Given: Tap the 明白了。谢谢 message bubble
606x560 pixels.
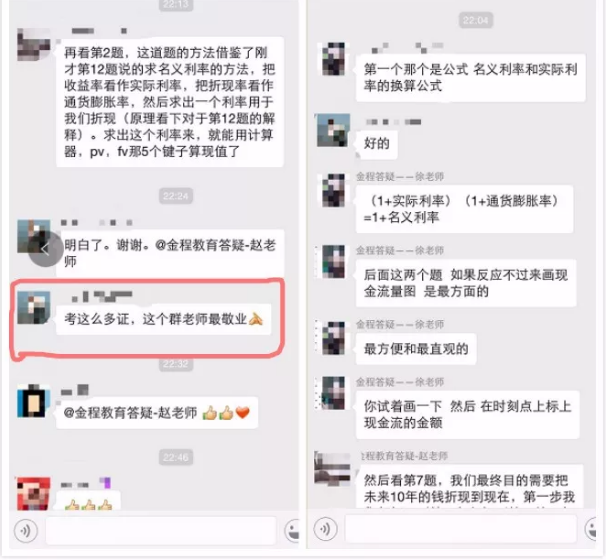Looking at the screenshot, I should point(170,253).
